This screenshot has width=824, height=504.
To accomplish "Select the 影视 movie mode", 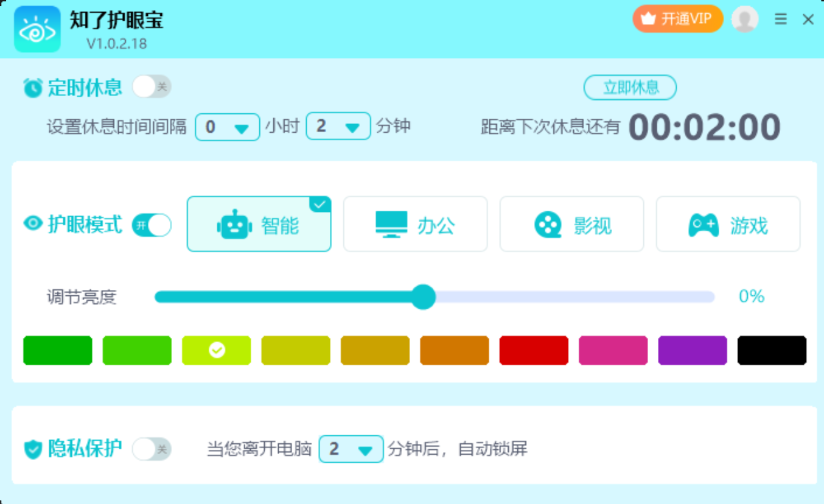I will pos(572,224).
